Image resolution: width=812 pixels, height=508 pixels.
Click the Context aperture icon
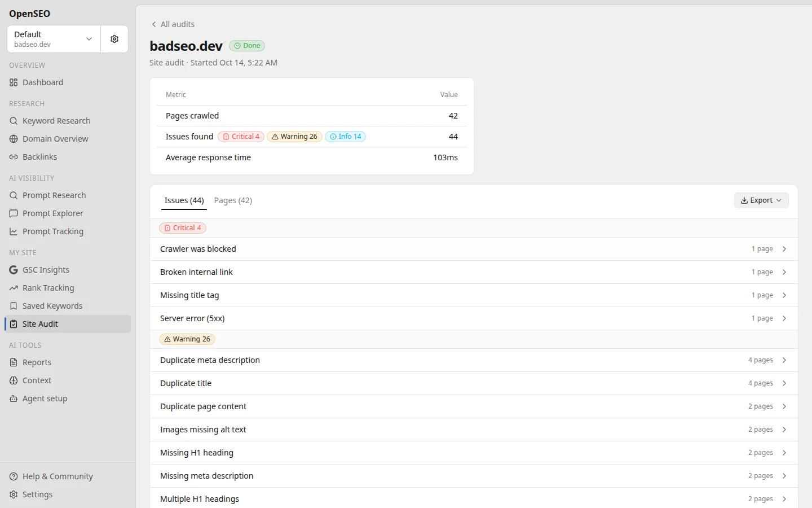click(x=14, y=380)
